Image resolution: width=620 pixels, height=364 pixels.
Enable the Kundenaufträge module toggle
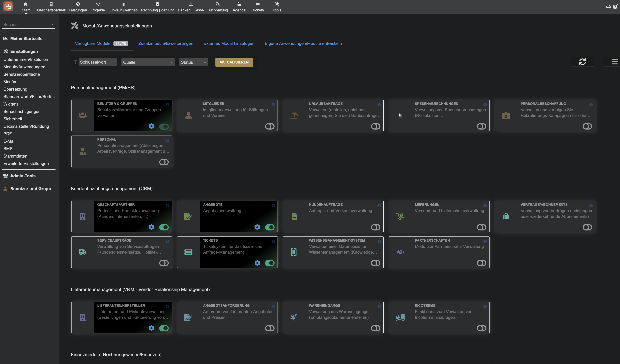click(x=375, y=227)
